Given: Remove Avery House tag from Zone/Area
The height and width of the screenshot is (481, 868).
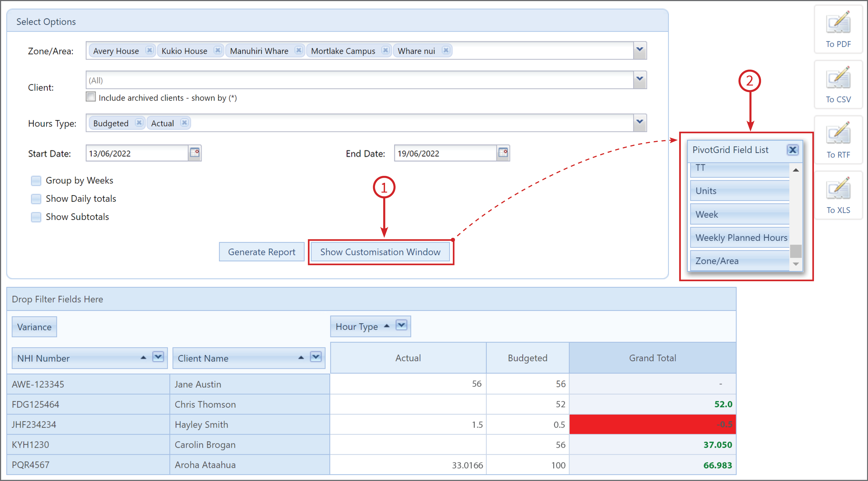Looking at the screenshot, I should coord(149,50).
